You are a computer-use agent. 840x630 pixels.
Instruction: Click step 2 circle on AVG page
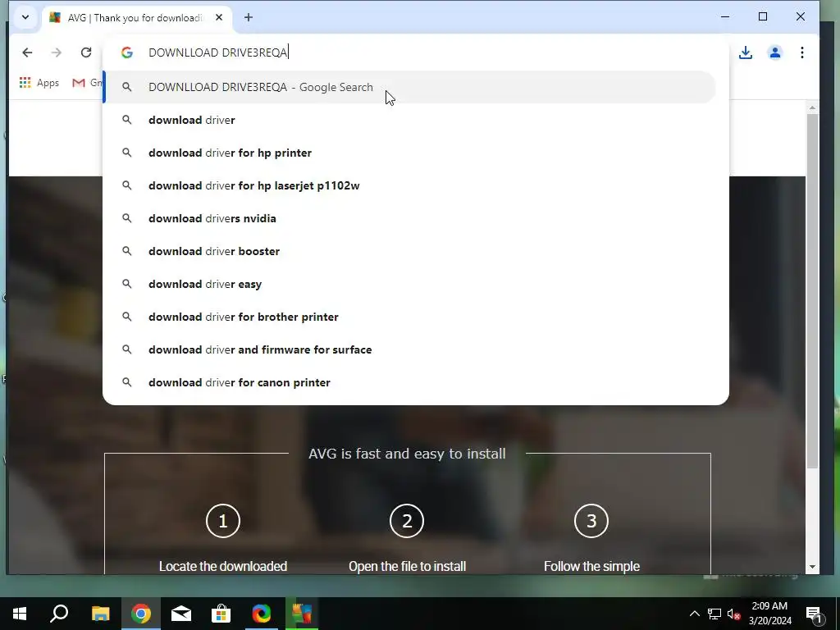coord(407,521)
